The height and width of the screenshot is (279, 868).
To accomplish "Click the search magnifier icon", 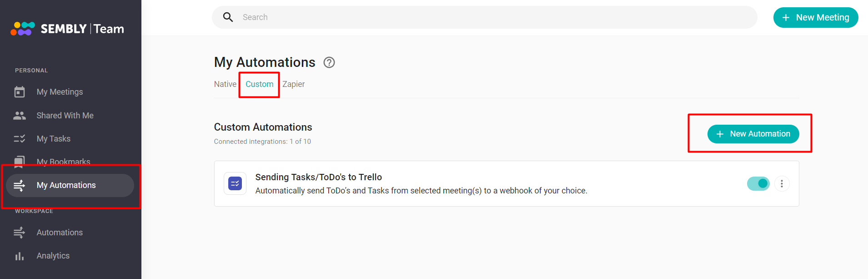I will point(228,17).
